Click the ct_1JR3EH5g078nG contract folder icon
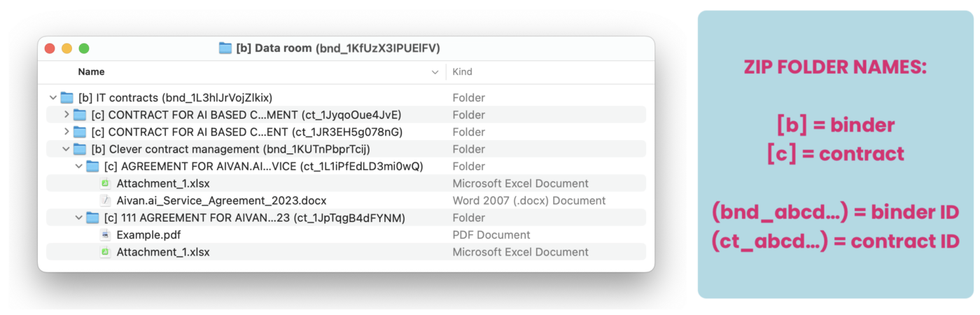The height and width of the screenshot is (315, 980). (80, 132)
